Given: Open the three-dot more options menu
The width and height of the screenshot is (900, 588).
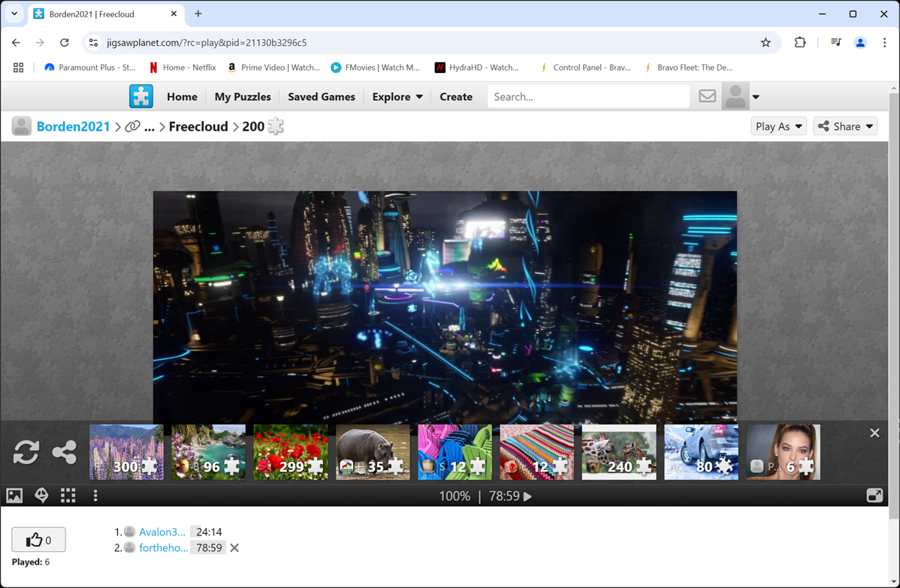Looking at the screenshot, I should pyautogui.click(x=95, y=496).
